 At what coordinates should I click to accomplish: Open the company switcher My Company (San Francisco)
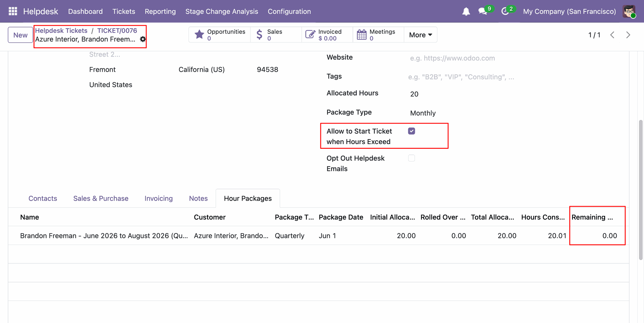pyautogui.click(x=570, y=11)
